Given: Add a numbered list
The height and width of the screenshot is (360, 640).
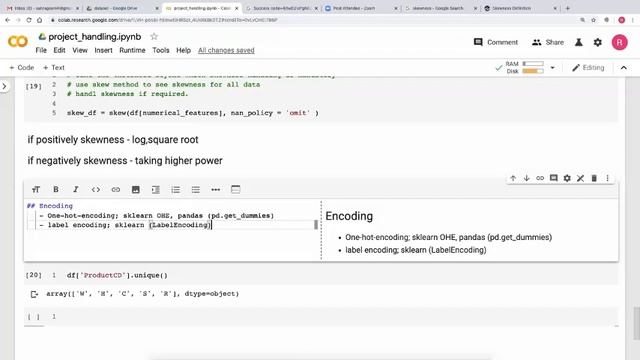Looking at the screenshot, I should pos(176,189).
